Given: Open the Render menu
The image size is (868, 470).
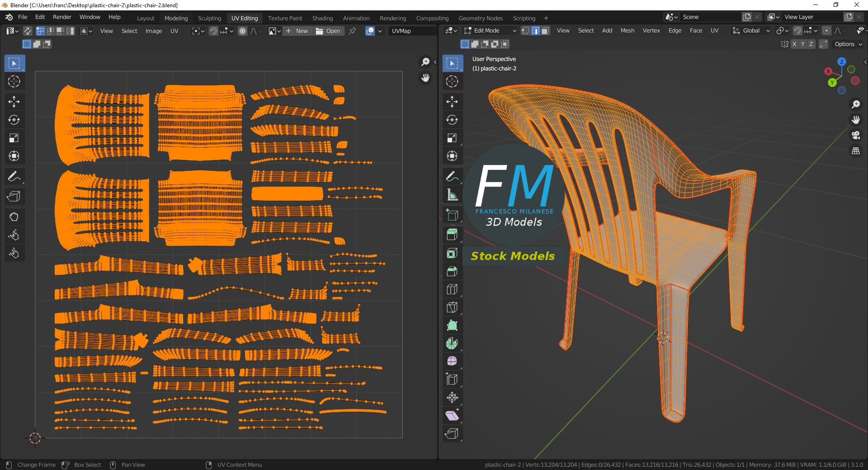Looking at the screenshot, I should point(62,17).
